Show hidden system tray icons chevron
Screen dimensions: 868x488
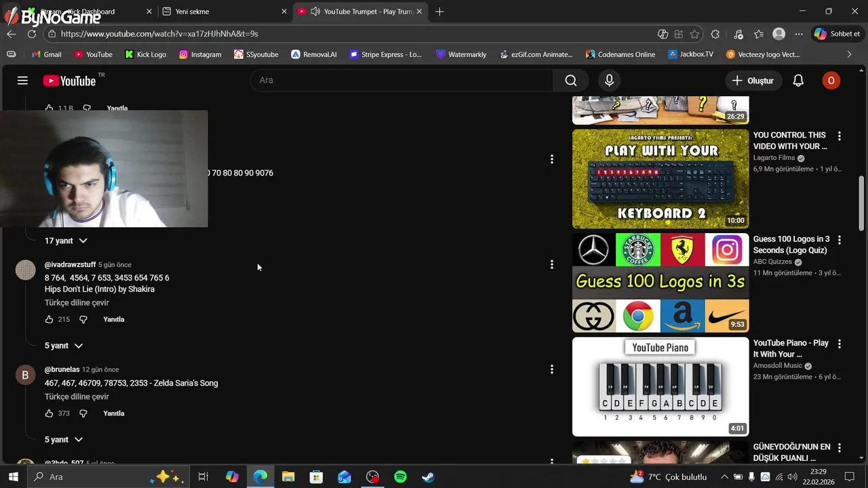(x=724, y=477)
